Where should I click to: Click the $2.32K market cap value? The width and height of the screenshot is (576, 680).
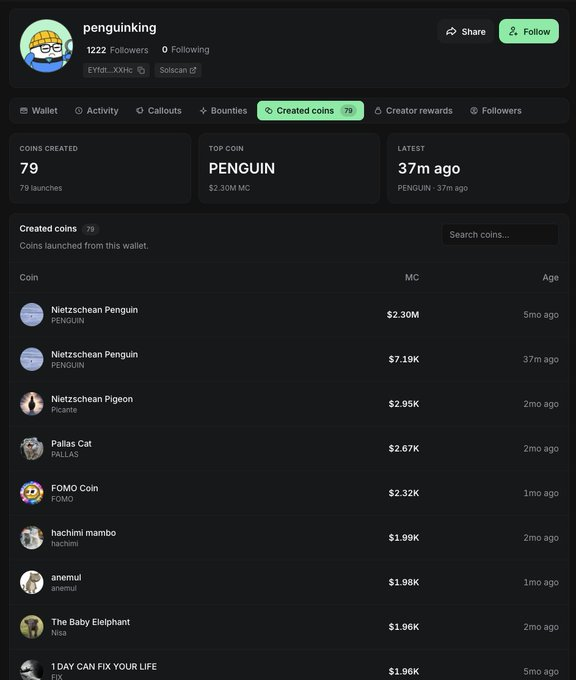tap(404, 493)
